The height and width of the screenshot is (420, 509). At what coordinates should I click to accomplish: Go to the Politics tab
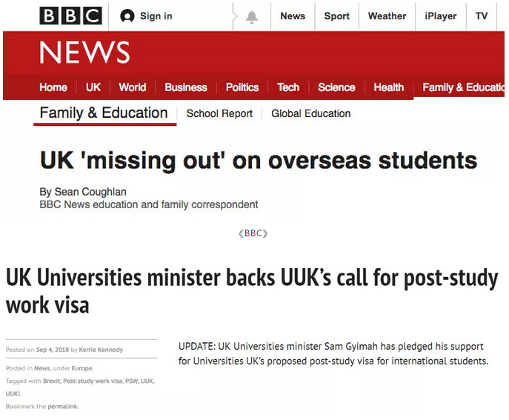242,87
